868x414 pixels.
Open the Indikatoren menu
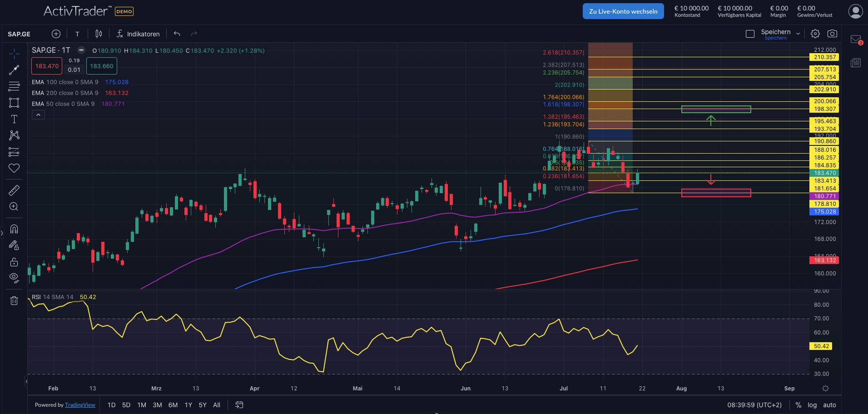[x=138, y=34]
